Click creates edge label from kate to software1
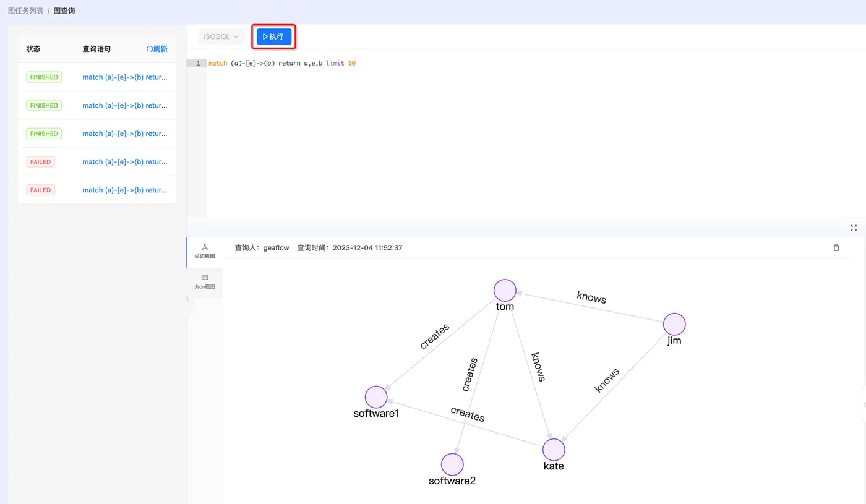Image resolution: width=866 pixels, height=504 pixels. click(468, 414)
